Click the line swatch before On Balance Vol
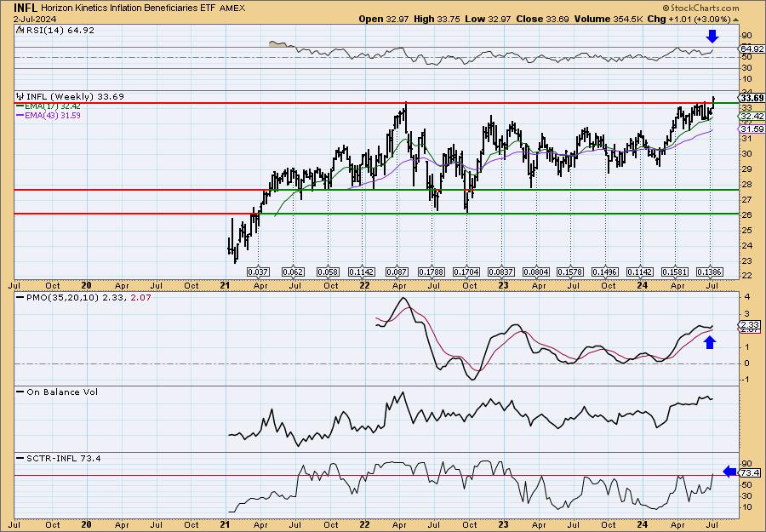The image size is (766, 532). coord(20,392)
